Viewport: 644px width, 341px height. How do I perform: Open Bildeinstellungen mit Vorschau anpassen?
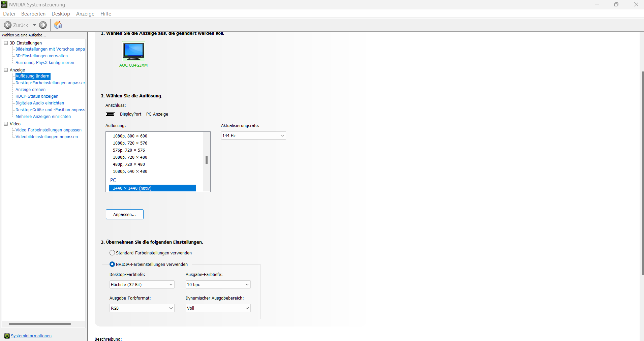pos(50,49)
